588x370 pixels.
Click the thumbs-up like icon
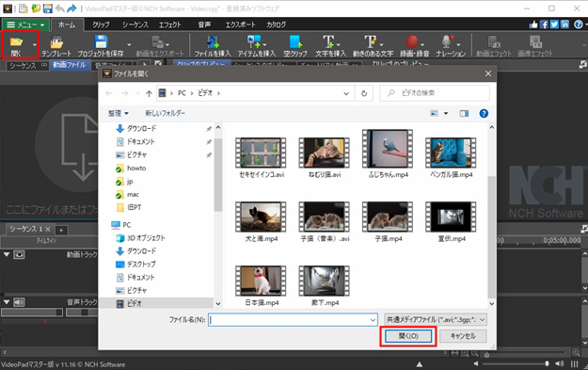pyautogui.click(x=533, y=24)
